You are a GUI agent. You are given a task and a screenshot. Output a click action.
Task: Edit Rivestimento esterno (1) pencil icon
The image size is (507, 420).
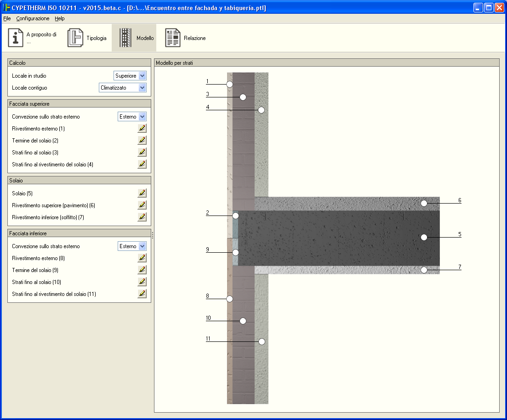click(142, 128)
